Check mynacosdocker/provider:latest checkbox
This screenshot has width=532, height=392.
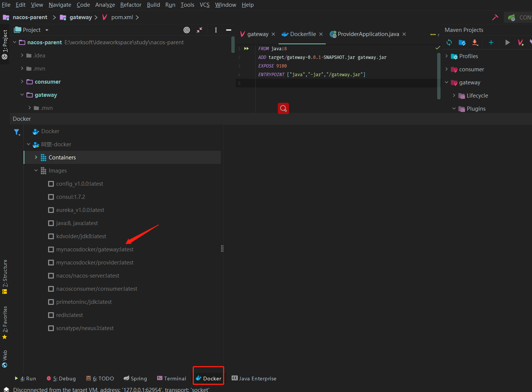(51, 263)
